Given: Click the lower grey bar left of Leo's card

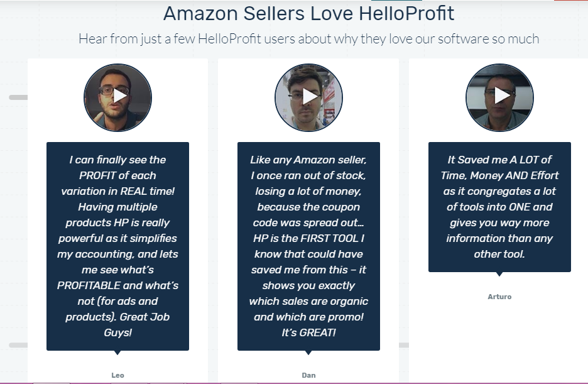Looking at the screenshot, I should point(18,345).
